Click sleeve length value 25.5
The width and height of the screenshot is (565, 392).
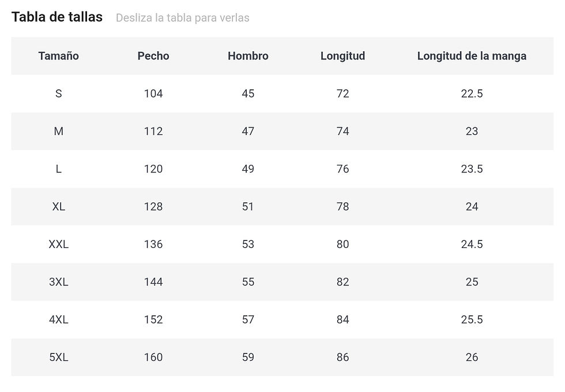472,319
